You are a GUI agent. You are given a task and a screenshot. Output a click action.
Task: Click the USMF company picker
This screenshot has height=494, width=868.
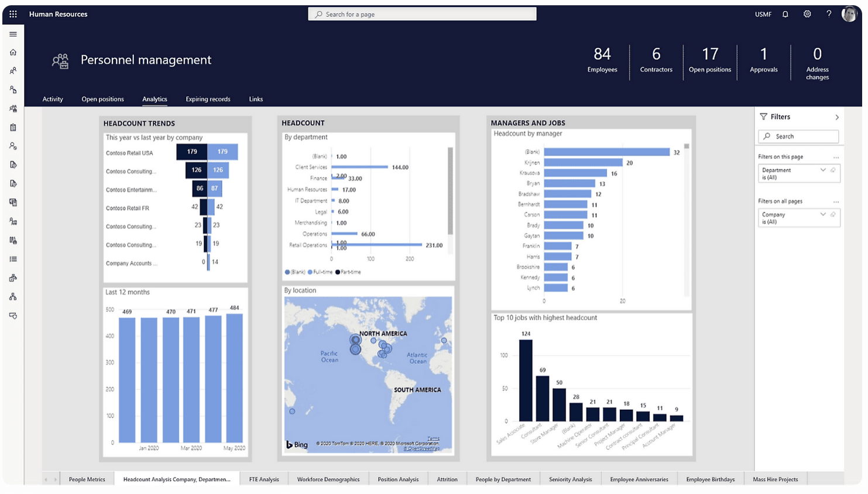[x=763, y=15]
